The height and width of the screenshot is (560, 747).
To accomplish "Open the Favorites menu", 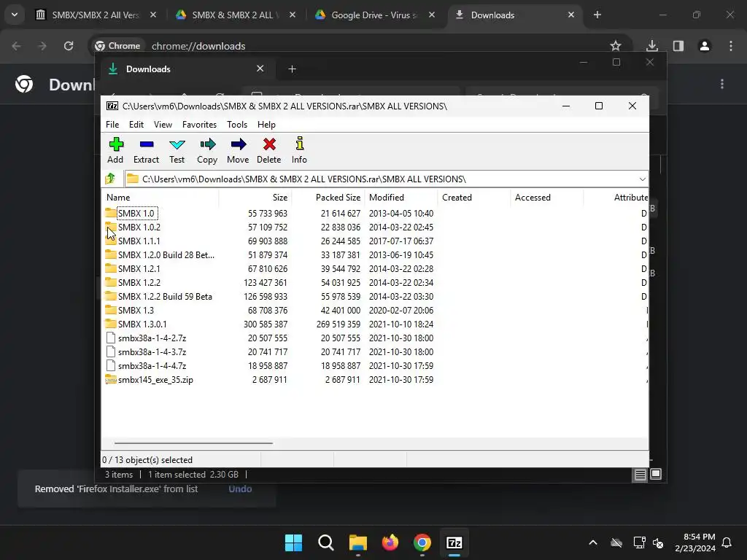I will [199, 124].
